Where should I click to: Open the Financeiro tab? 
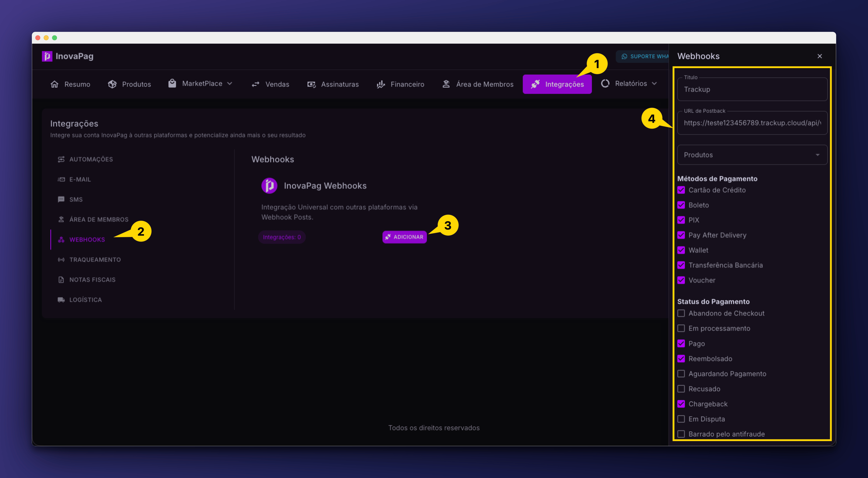[x=401, y=84]
